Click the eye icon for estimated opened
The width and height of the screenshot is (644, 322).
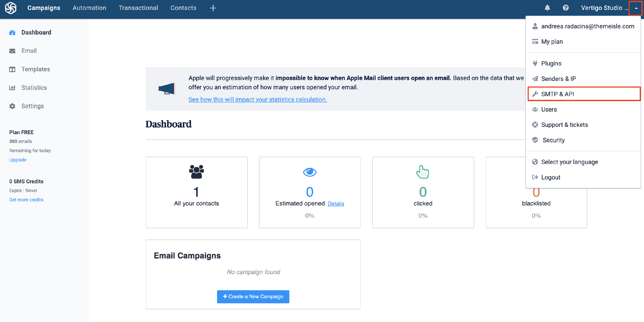click(x=310, y=172)
